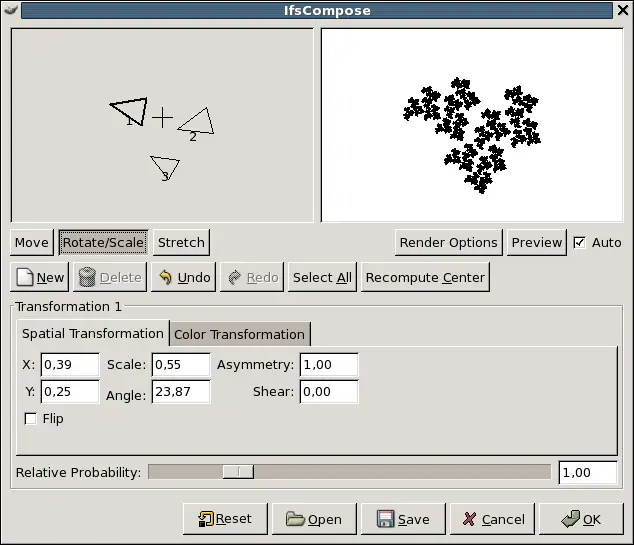Enable the Flip checkbox

click(x=30, y=419)
